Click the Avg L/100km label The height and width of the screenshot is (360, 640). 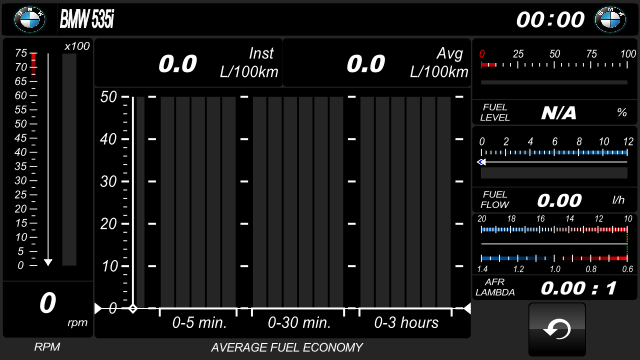(x=439, y=62)
